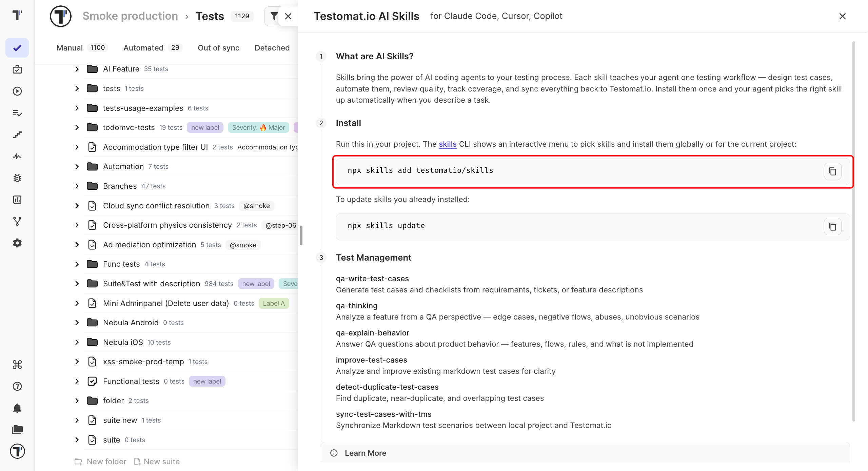Expand Cloud sync conflict resolution suite
This screenshot has width=868, height=471.
tap(77, 206)
